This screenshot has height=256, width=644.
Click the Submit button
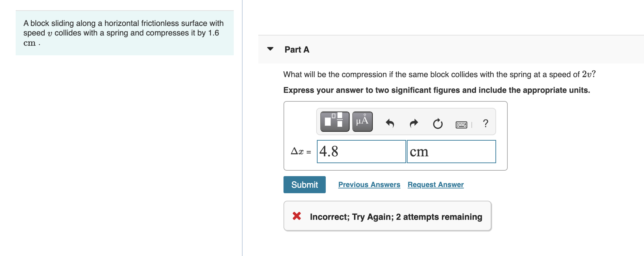[x=304, y=185]
